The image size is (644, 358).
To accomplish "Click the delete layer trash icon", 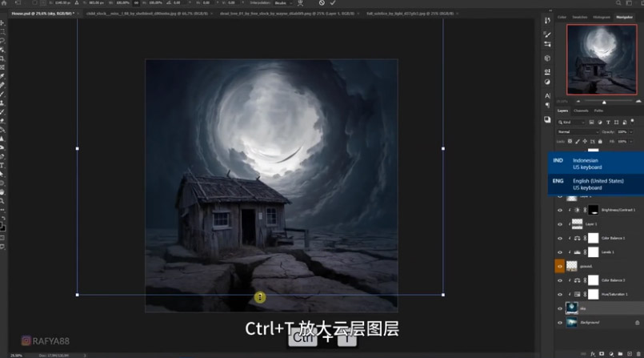I will pyautogui.click(x=637, y=352).
